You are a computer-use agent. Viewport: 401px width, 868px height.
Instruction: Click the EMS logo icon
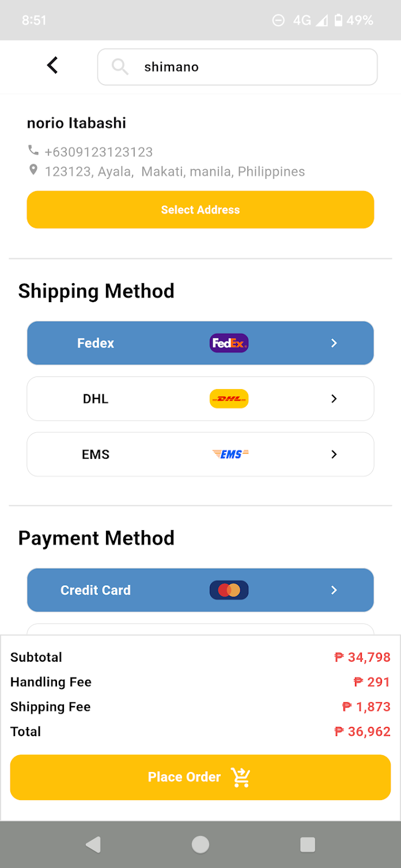pos(230,454)
